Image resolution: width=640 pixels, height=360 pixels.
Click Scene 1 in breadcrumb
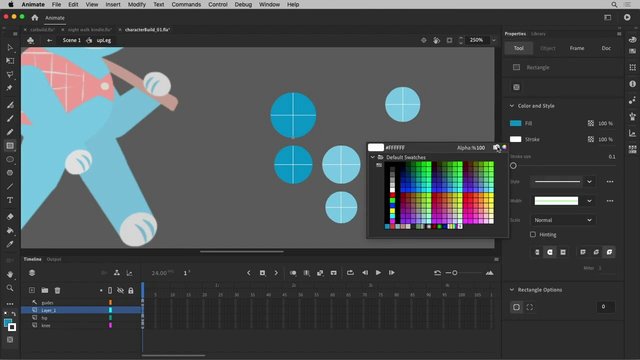pyautogui.click(x=72, y=40)
